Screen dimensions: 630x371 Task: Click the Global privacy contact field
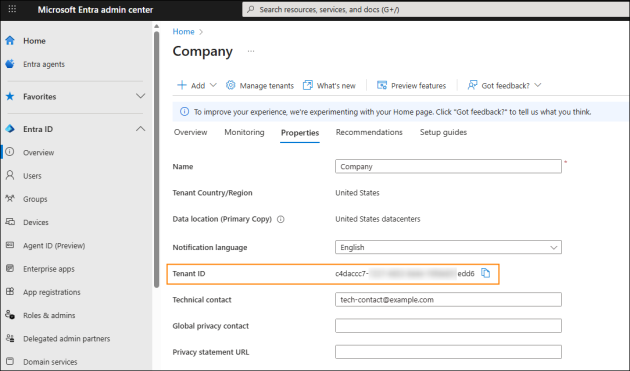coord(448,326)
